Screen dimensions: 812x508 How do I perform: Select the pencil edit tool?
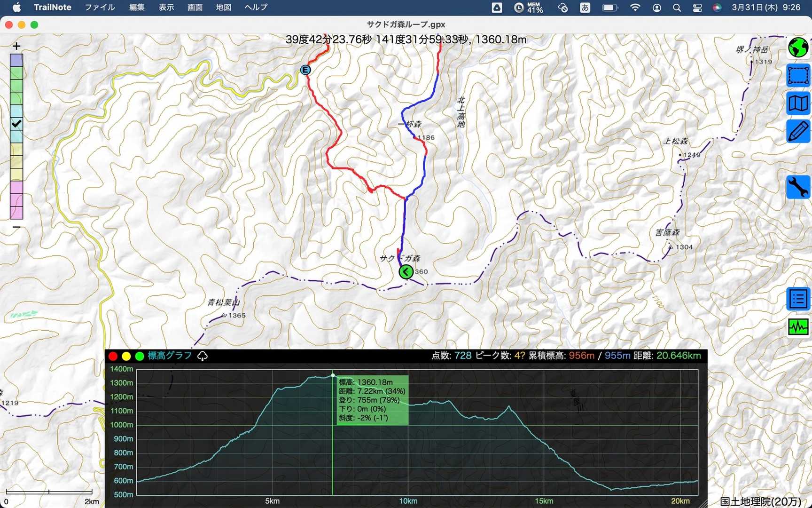[798, 131]
